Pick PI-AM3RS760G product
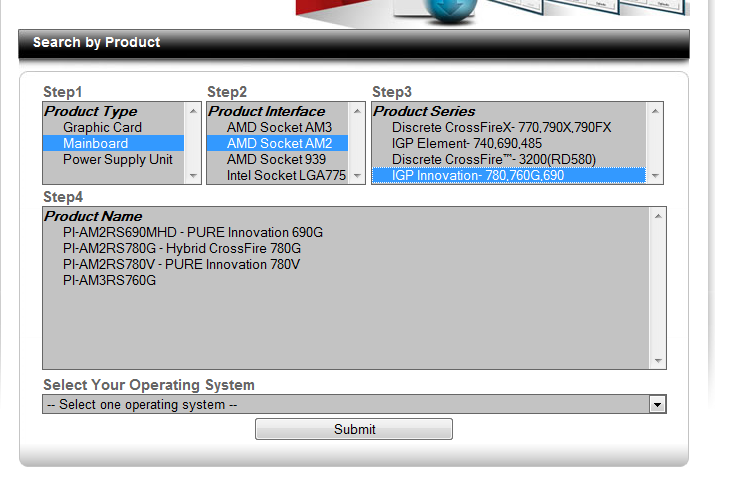This screenshot has height=496, width=731. (346, 280)
